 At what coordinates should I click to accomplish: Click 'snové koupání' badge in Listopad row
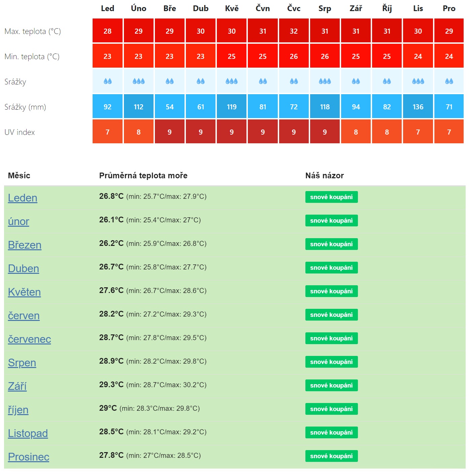[x=332, y=433]
